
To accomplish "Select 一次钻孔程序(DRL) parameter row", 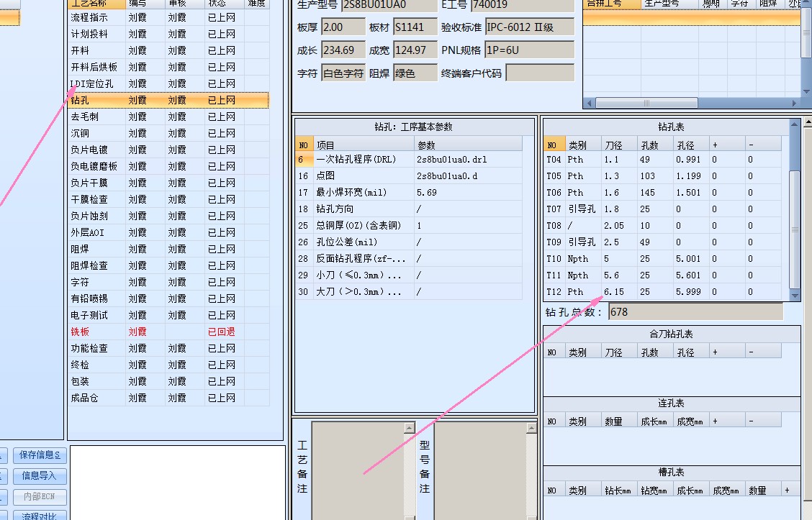I will coord(409,160).
